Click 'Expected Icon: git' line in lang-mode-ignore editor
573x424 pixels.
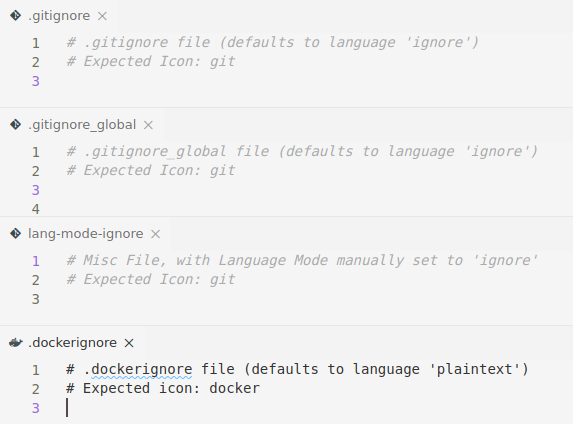[x=151, y=279]
